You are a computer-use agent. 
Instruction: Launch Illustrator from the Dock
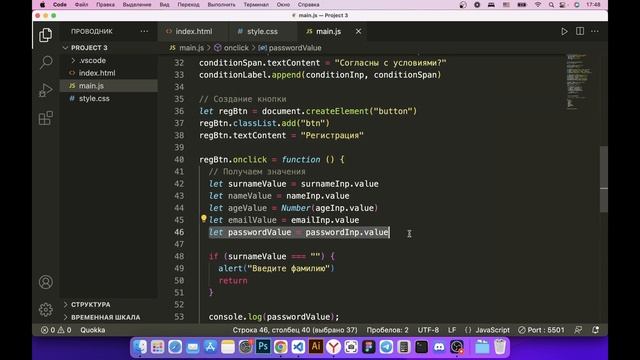click(x=316, y=347)
